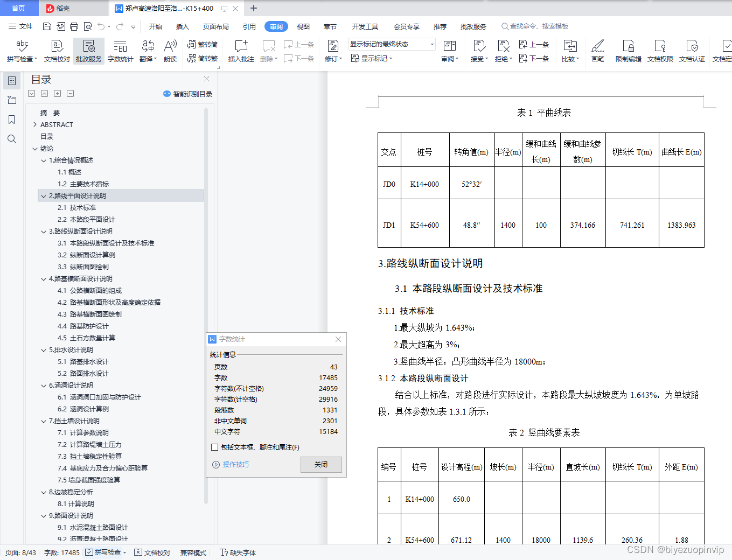
Task: Open the 显示标记 dropdown
Action: (x=372, y=59)
